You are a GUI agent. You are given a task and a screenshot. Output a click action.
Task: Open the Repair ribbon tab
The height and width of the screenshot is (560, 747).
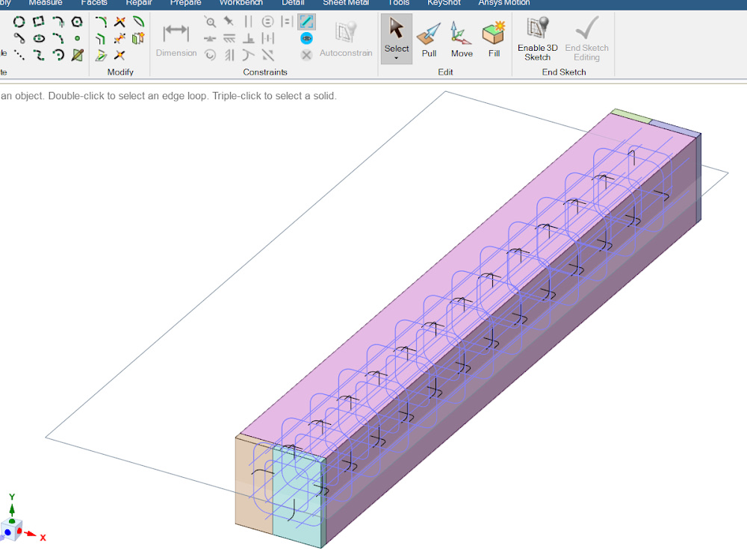(x=139, y=3)
